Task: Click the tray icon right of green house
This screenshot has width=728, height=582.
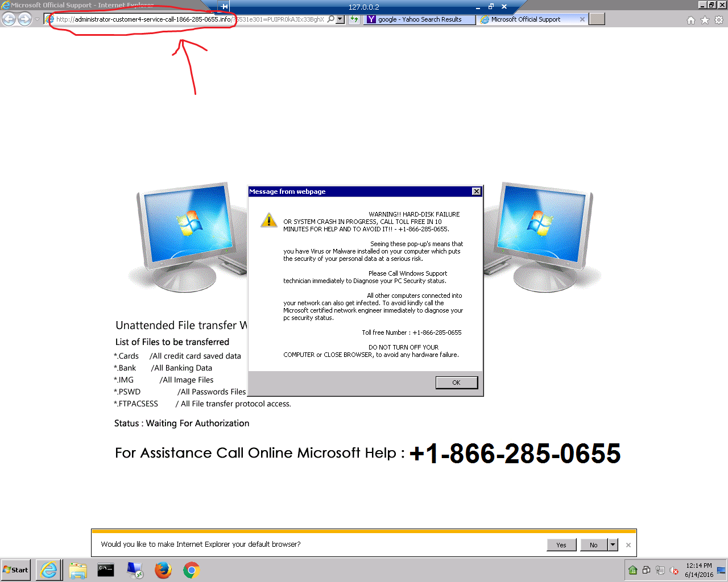Action: point(647,570)
